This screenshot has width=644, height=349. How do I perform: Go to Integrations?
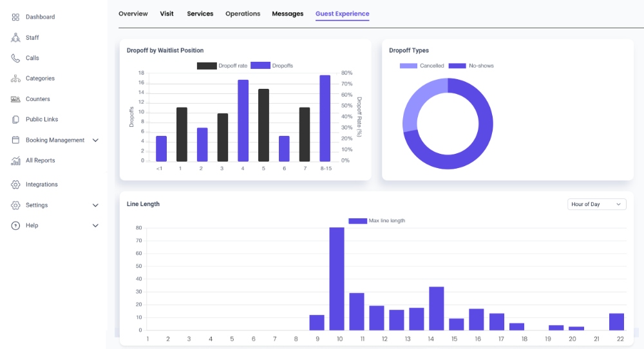click(41, 184)
